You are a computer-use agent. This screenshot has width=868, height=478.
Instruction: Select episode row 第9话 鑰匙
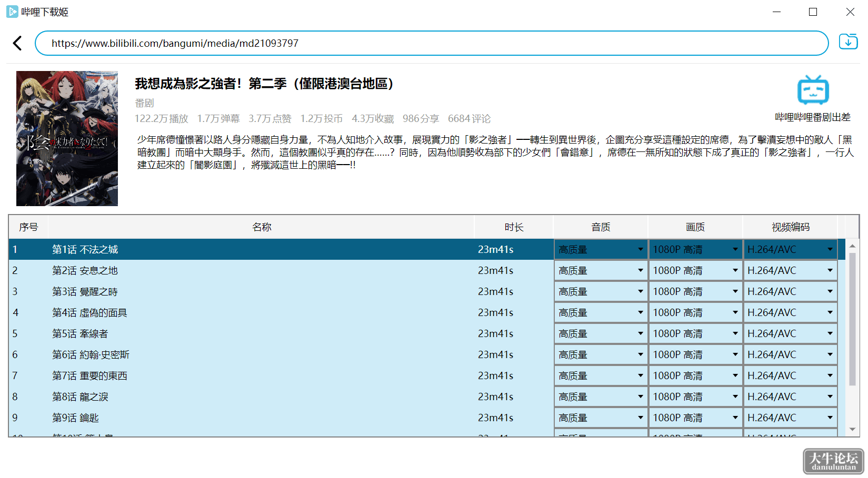427,418
